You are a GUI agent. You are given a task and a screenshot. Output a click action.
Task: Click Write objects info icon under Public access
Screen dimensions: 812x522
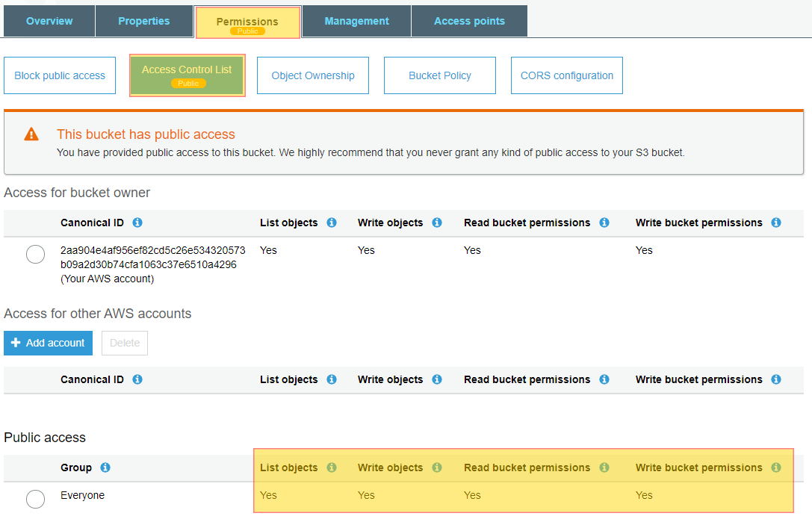pyautogui.click(x=437, y=467)
